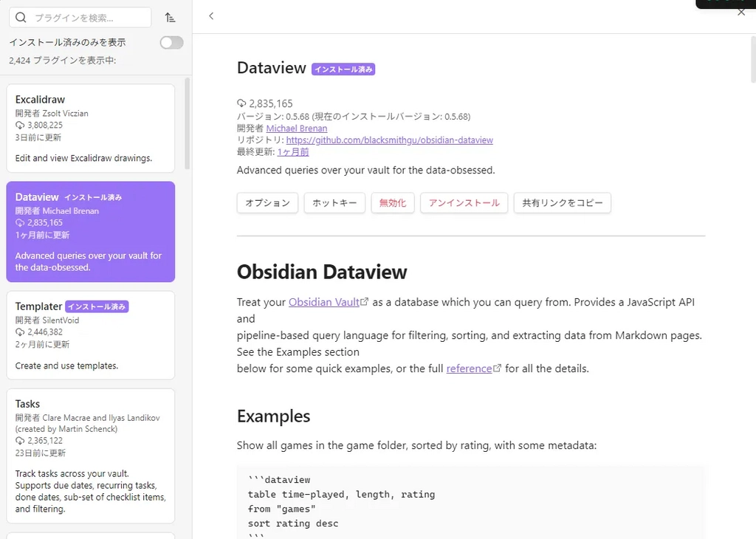
Task: Toggle show installed plugins only switch
Action: pyautogui.click(x=171, y=43)
